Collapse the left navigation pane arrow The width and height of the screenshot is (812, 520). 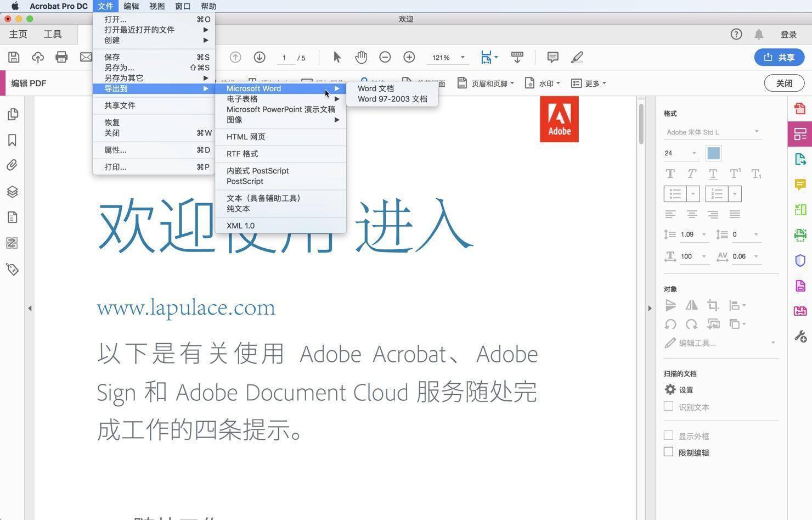click(30, 308)
